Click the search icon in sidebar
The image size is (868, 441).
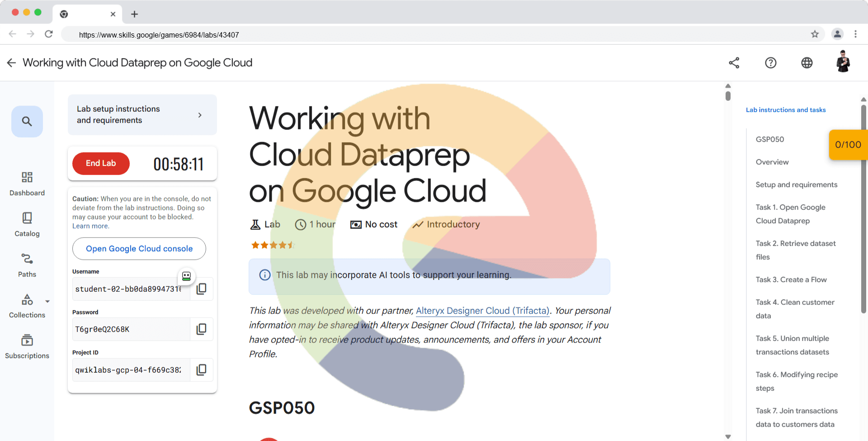[27, 121]
